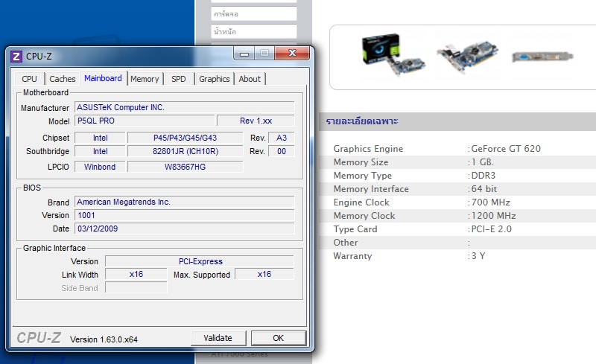Show the Graphics tab
The image size is (596, 364).
click(215, 79)
